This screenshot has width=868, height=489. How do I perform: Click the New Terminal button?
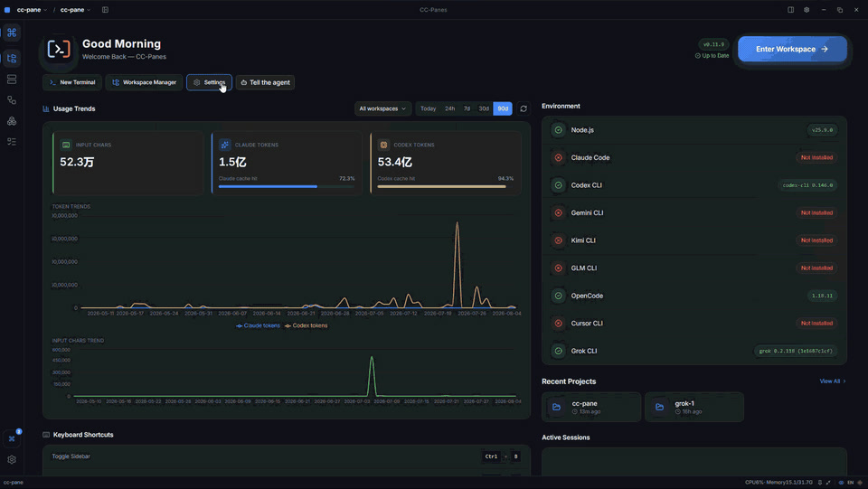[x=72, y=82]
